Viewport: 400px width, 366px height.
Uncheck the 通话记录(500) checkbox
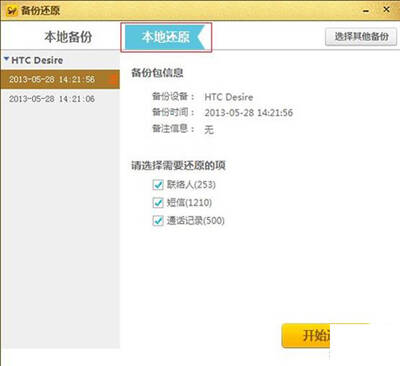tap(158, 221)
